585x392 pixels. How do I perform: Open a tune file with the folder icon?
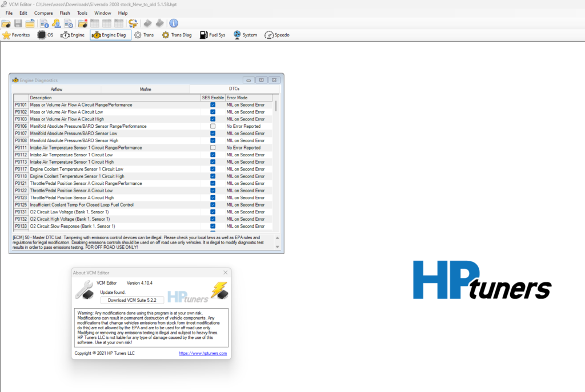tap(6, 23)
